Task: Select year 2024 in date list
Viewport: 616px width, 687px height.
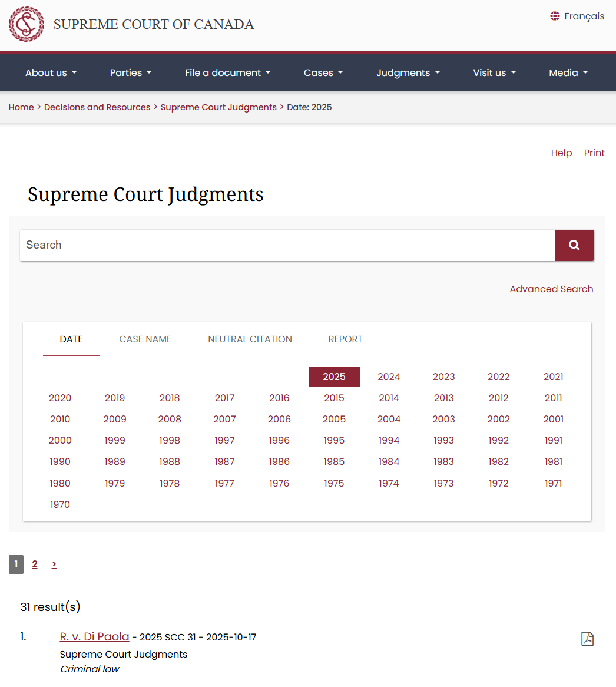Action: (x=389, y=377)
